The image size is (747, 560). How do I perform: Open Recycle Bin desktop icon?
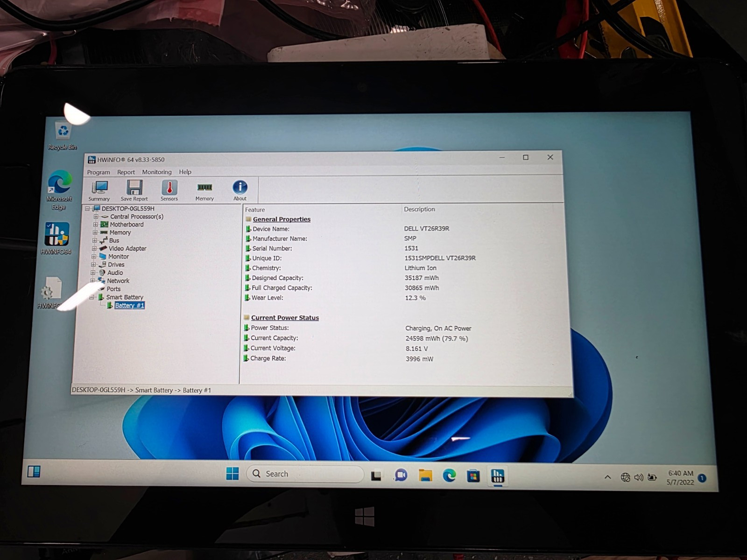(63, 136)
